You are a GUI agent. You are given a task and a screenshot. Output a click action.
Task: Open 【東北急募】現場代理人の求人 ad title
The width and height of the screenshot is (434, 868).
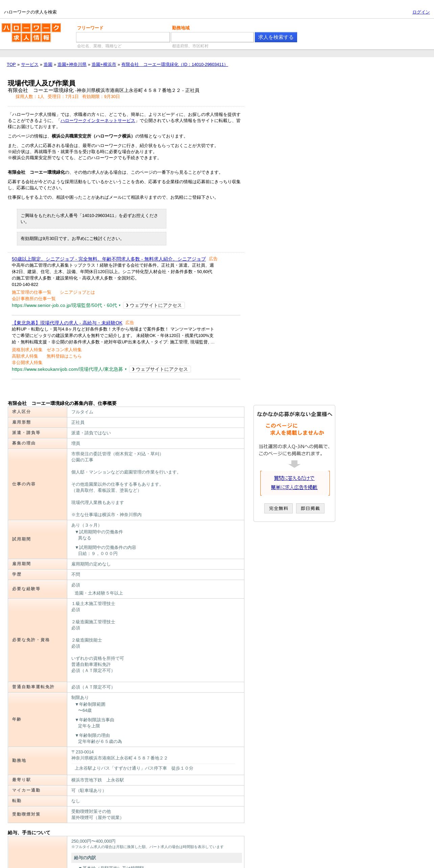67,323
